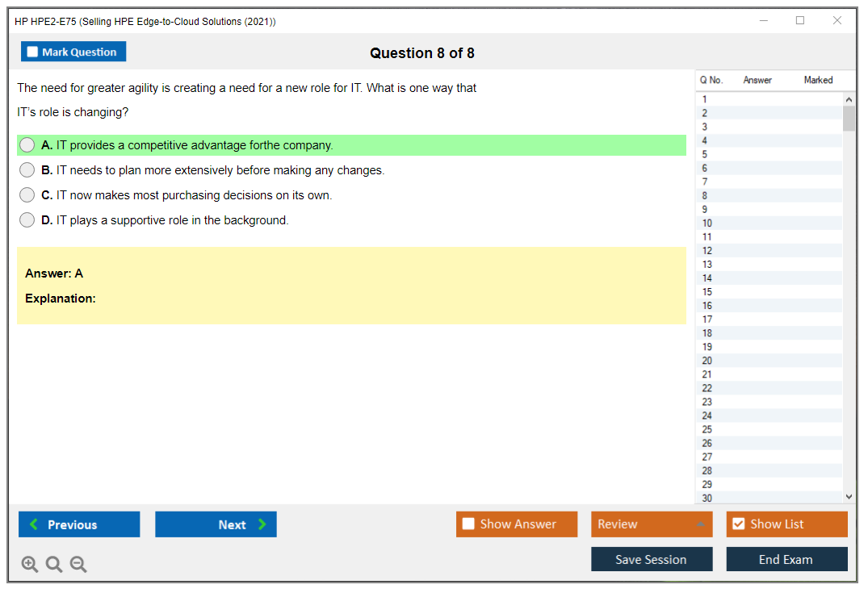This screenshot has height=593, width=868.
Task: Choose option B about planning extensively
Action: tap(27, 170)
